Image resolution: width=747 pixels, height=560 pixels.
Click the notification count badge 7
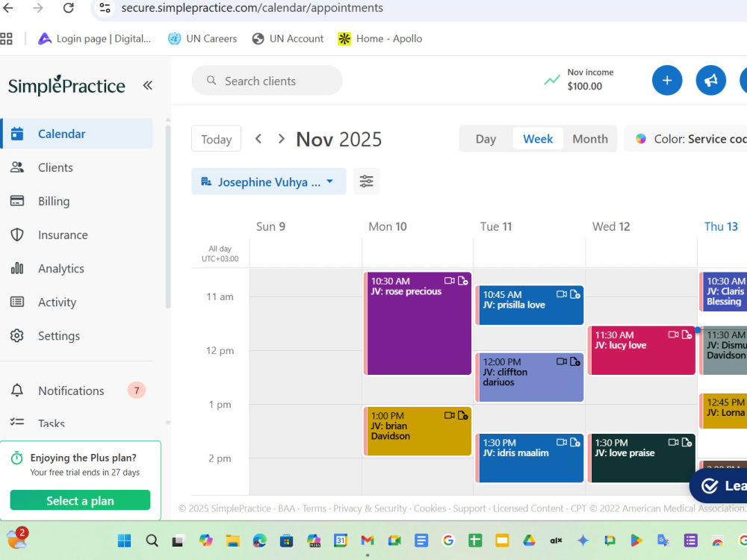[x=136, y=391]
